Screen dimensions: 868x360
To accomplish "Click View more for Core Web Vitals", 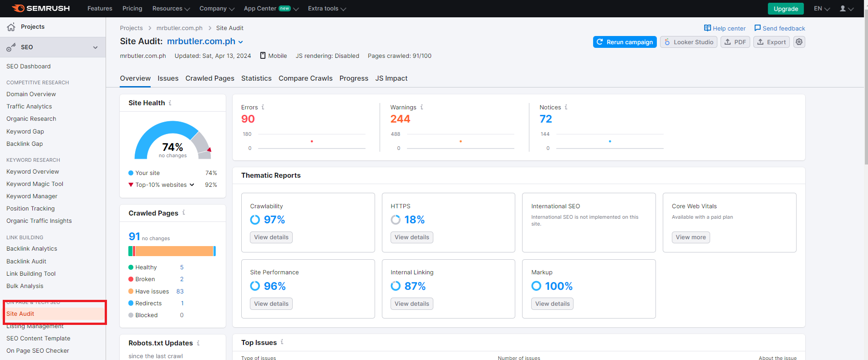I will (691, 237).
